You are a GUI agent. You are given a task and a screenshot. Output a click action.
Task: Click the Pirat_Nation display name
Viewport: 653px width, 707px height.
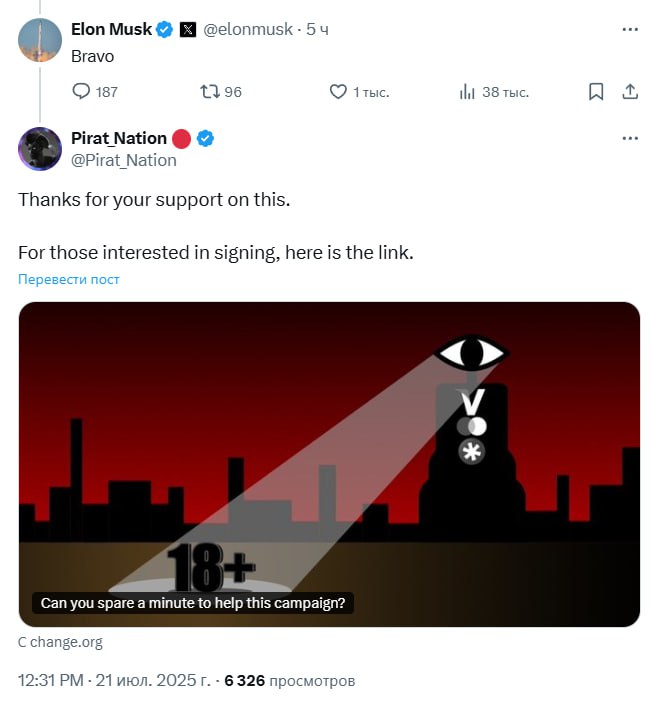119,138
